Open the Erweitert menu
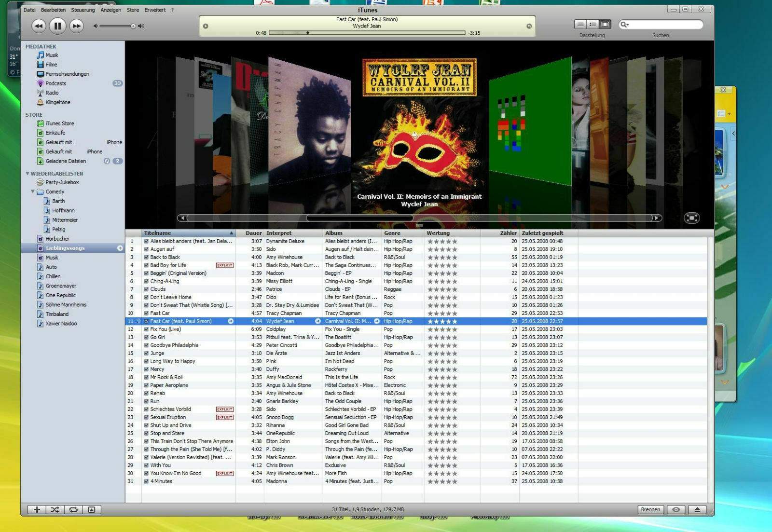 coord(155,10)
